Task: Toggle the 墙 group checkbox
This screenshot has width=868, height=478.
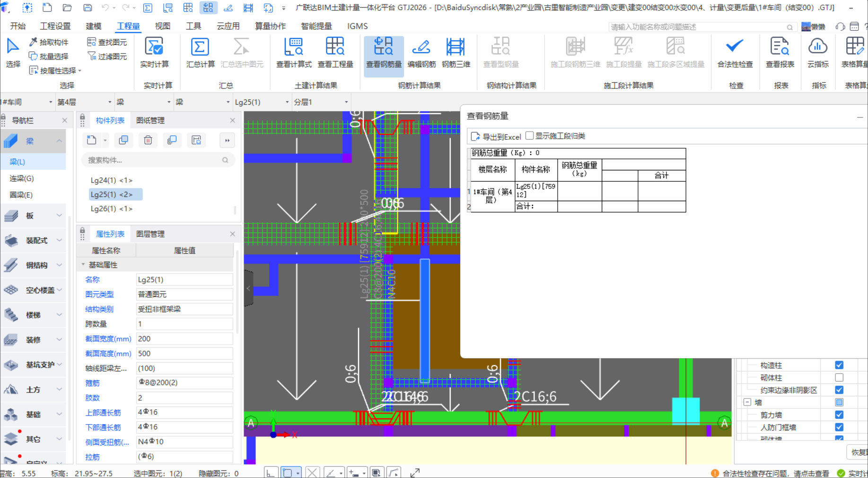Action: point(839,402)
